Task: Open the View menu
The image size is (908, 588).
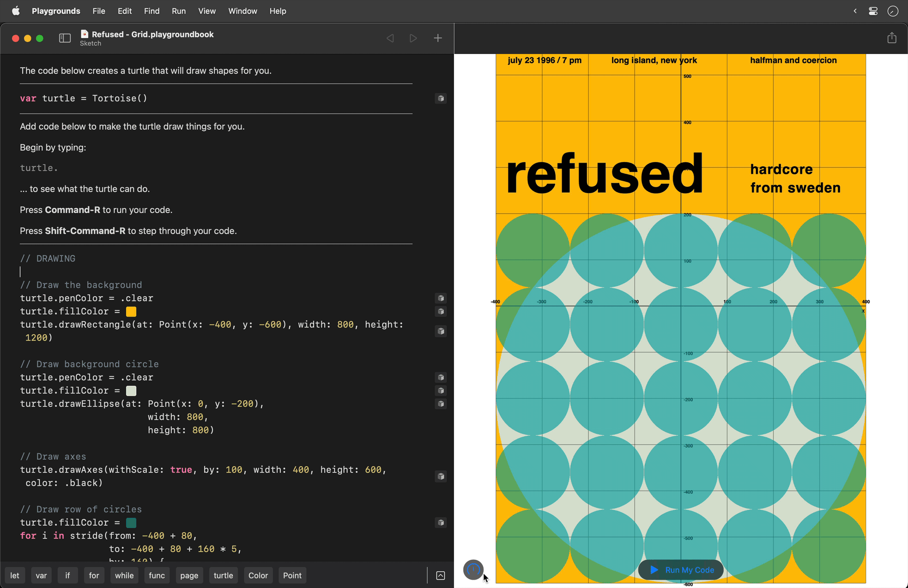Action: 206,11
